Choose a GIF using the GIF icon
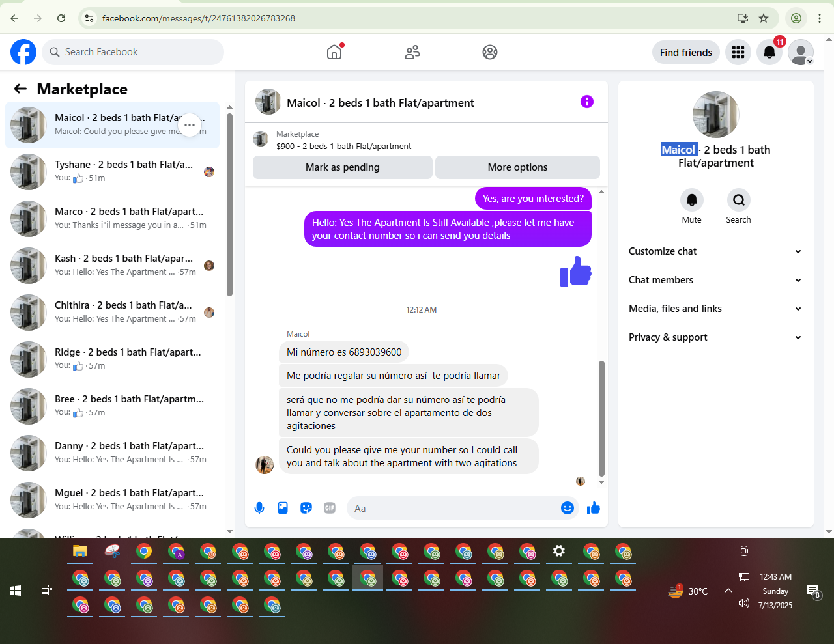Viewport: 834px width, 644px height. (x=330, y=508)
